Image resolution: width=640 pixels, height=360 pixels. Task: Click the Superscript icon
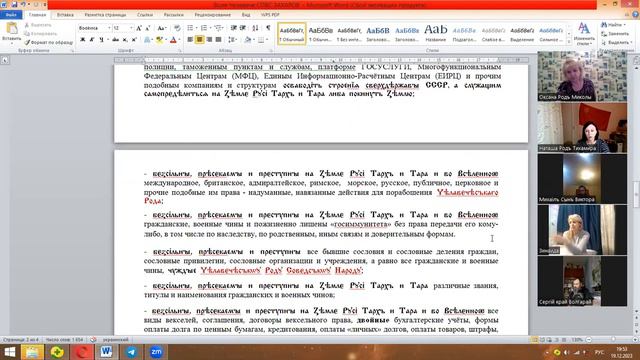133,40
